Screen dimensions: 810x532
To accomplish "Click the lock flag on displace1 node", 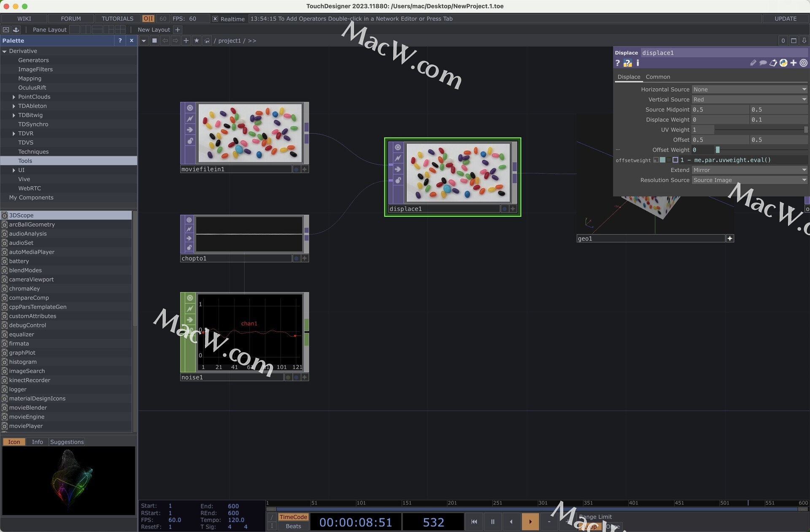I will coord(397,180).
